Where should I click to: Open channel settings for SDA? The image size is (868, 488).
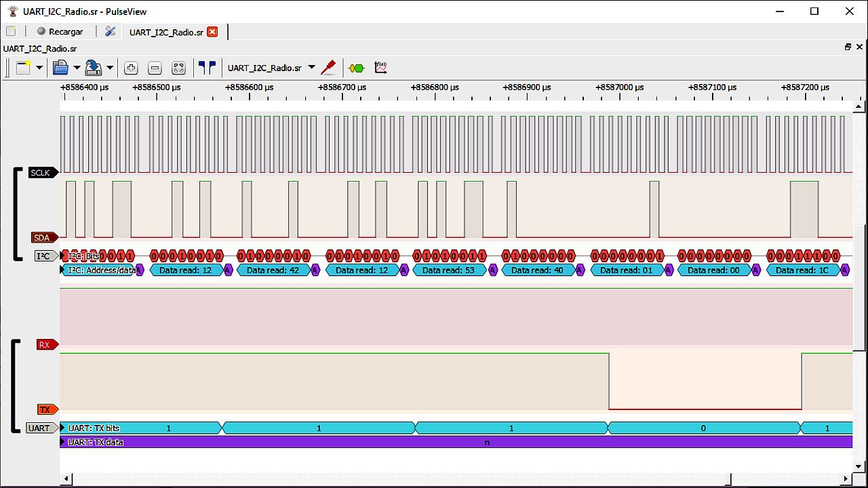(43, 237)
